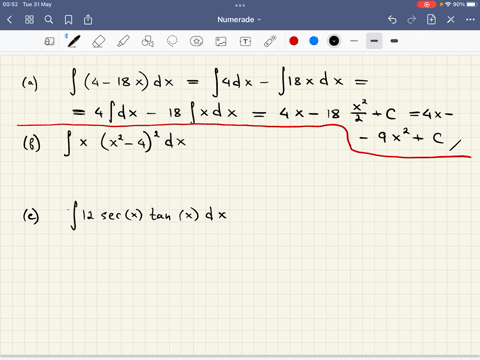The width and height of the screenshot is (480, 360).
Task: Choose the black pen color
Action: [334, 41]
